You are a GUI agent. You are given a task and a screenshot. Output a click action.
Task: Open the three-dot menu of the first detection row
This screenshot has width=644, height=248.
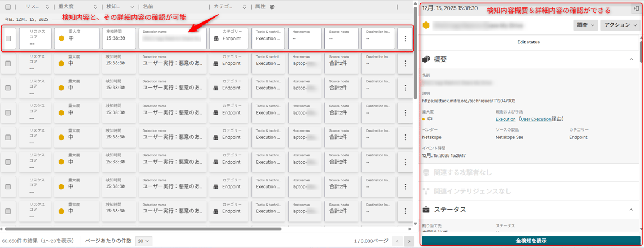coord(405,38)
